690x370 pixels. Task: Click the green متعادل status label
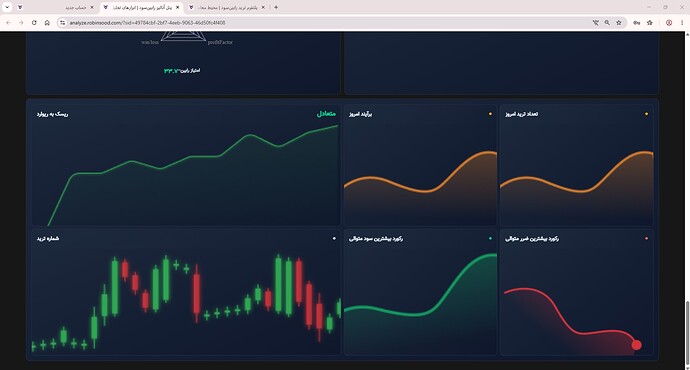pyautogui.click(x=326, y=114)
